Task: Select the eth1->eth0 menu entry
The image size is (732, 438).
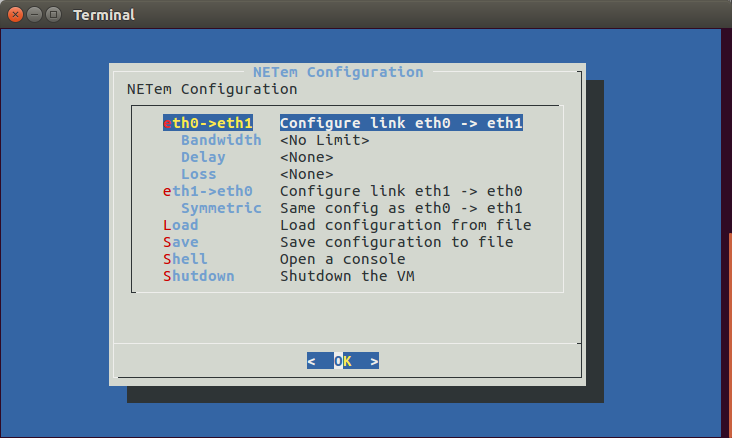Action: pos(208,191)
